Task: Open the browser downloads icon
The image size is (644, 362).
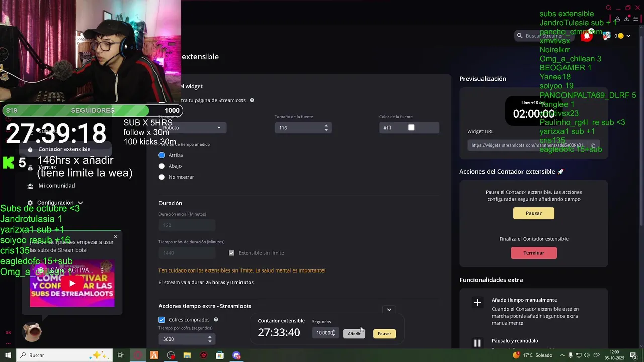Action: (627, 19)
